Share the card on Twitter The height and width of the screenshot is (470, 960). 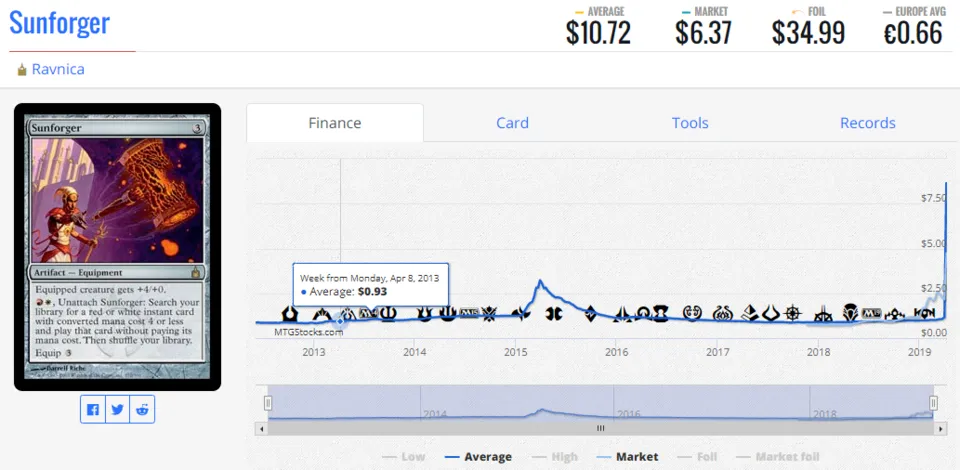point(118,409)
